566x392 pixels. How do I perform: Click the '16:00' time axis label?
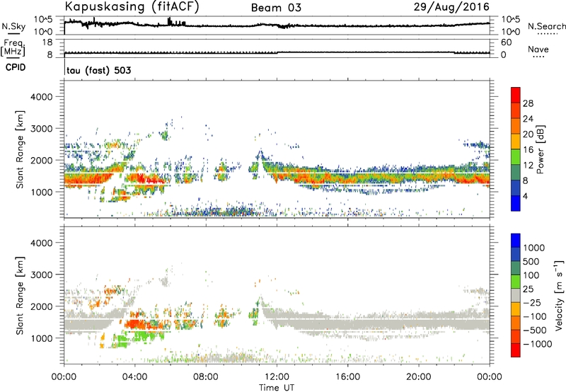347,377
